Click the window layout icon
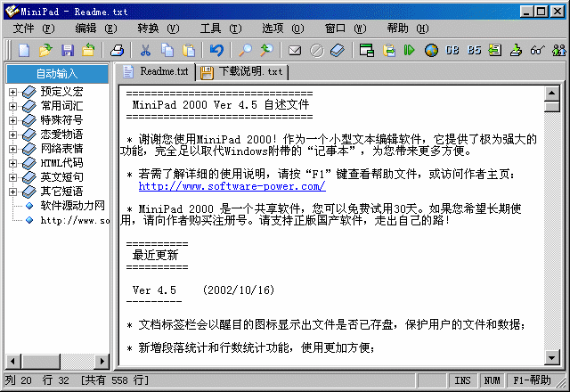Viewport: 570px width, 392px height. coord(366,50)
